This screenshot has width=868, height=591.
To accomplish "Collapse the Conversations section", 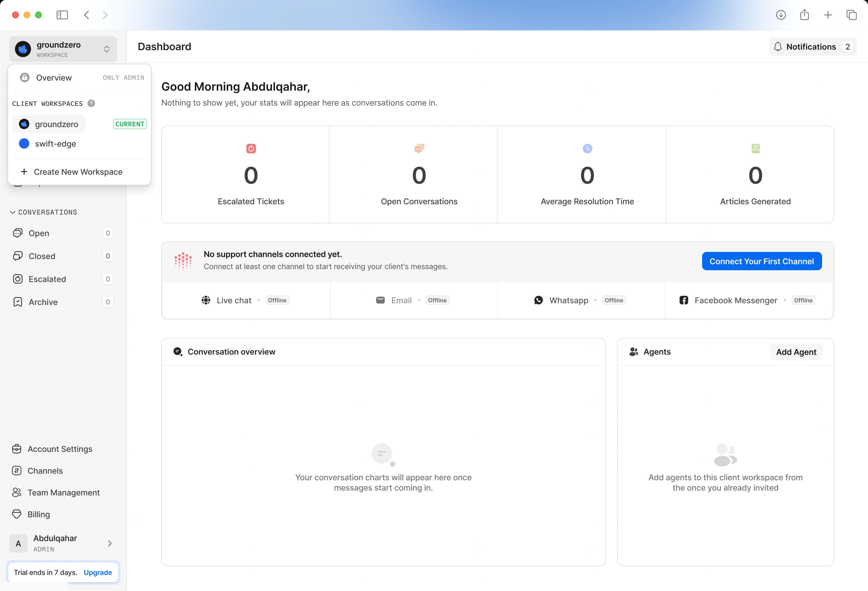I will (13, 212).
